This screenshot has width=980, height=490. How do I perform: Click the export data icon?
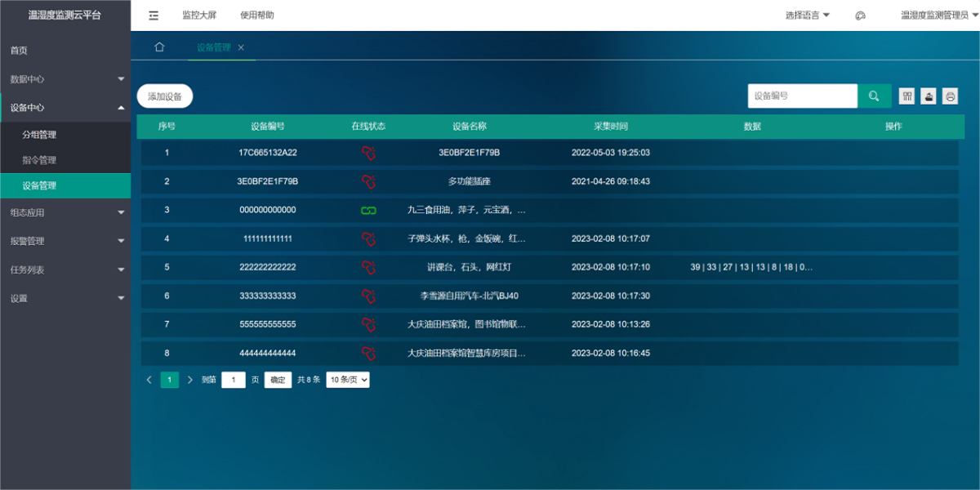point(928,96)
